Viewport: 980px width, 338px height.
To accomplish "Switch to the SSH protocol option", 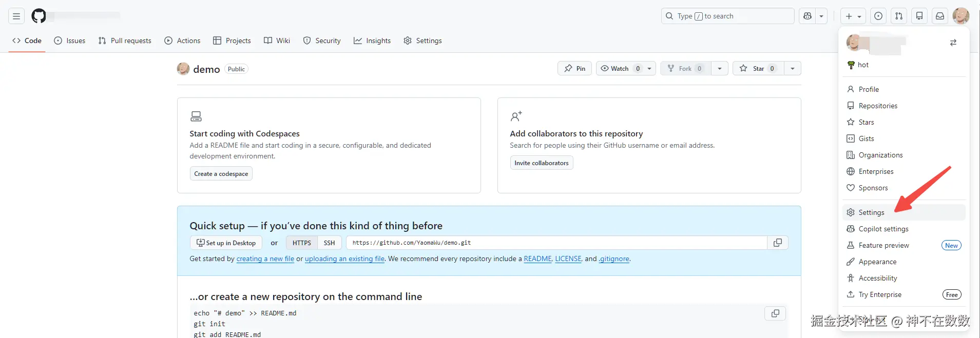I will click(x=329, y=243).
